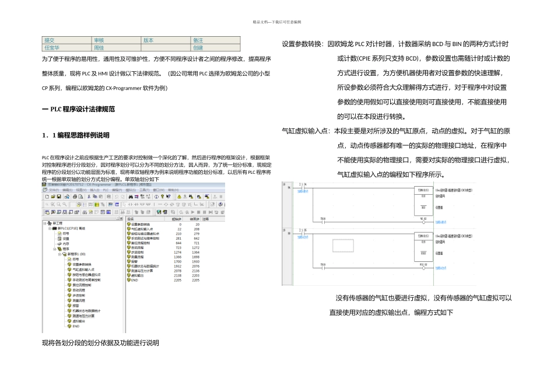Select 手动测试与简单控制 row in section list

pyautogui.click(x=164, y=238)
